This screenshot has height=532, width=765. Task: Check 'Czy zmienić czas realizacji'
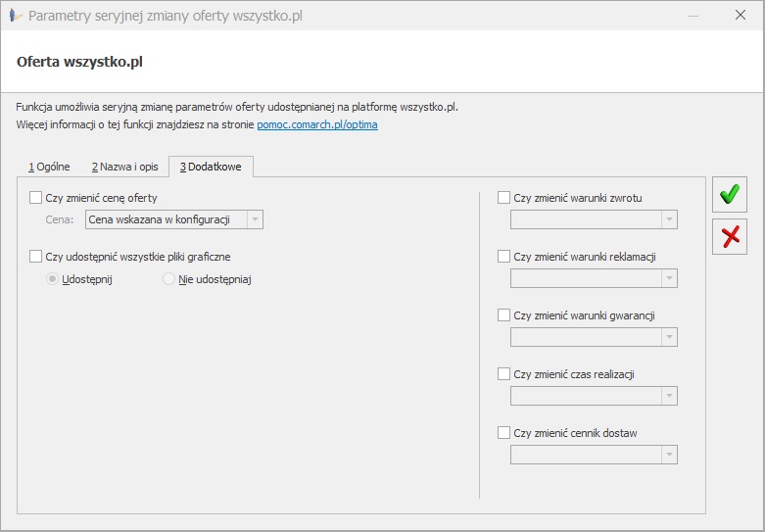(x=503, y=374)
